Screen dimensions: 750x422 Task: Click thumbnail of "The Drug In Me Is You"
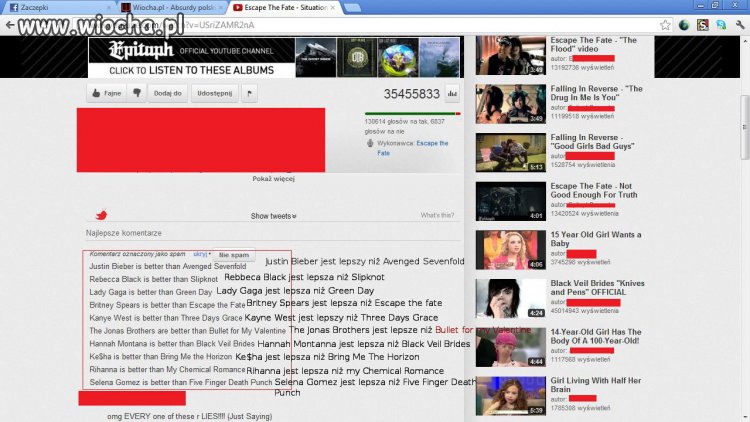(510, 104)
